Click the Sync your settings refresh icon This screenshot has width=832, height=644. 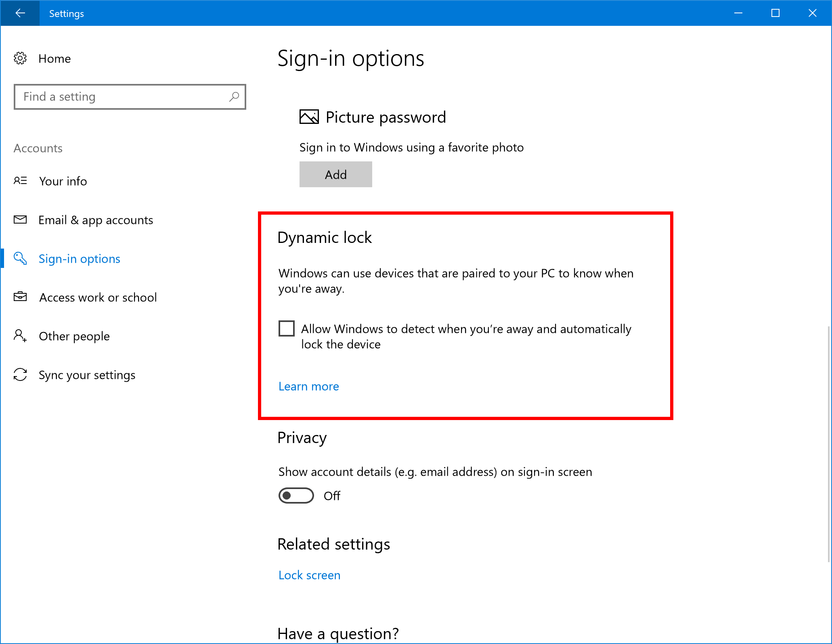click(x=20, y=374)
